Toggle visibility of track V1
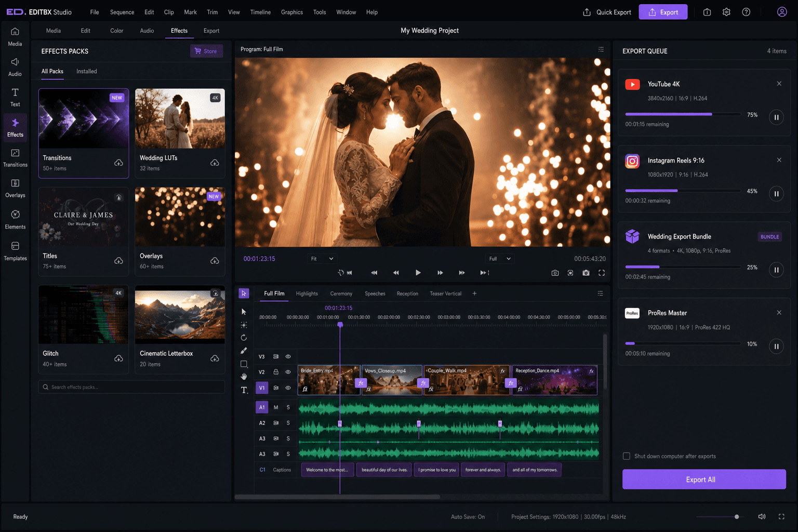This screenshot has height=532, width=798. (x=288, y=388)
